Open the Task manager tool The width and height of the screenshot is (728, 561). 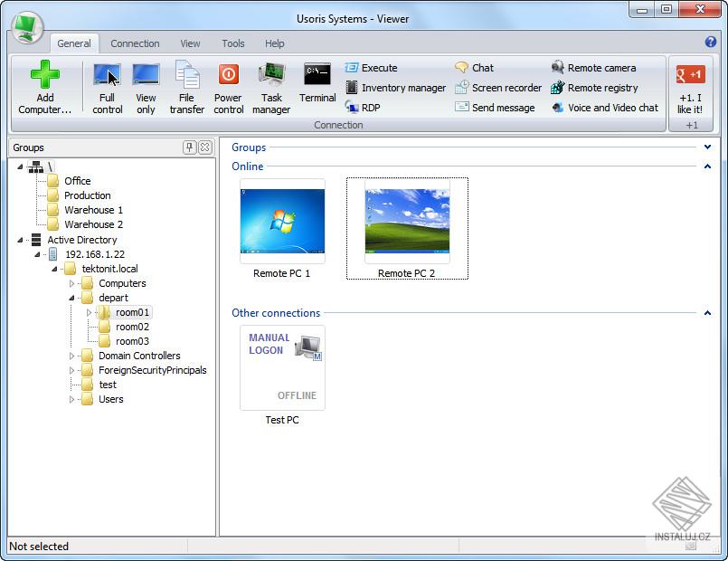click(x=270, y=87)
